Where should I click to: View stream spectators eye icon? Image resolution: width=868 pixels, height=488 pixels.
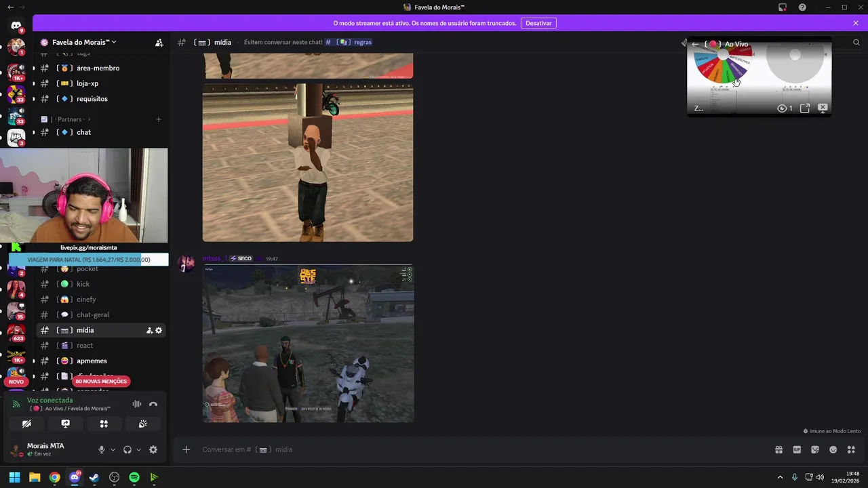click(x=782, y=108)
